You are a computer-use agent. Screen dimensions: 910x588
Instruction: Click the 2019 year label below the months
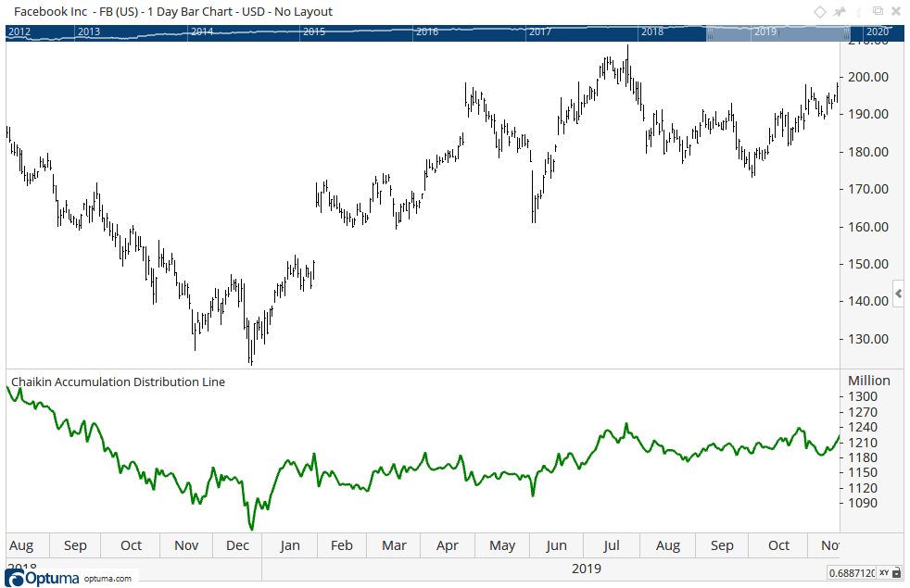point(587,569)
